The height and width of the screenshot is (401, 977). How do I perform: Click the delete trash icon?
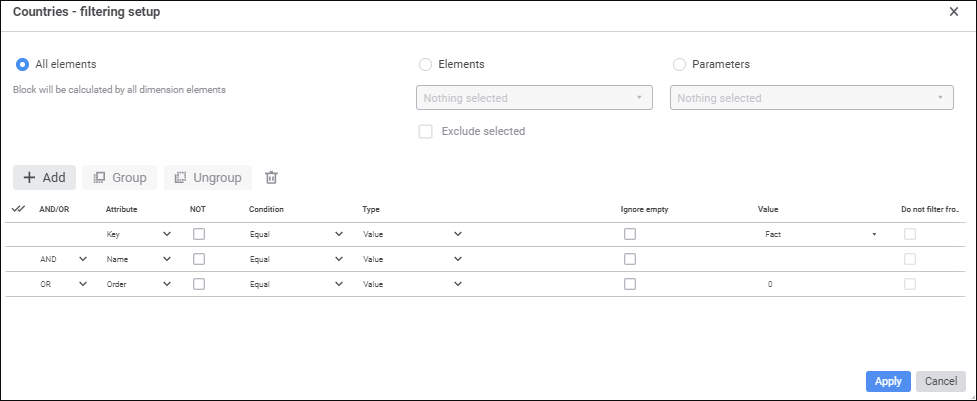click(271, 178)
